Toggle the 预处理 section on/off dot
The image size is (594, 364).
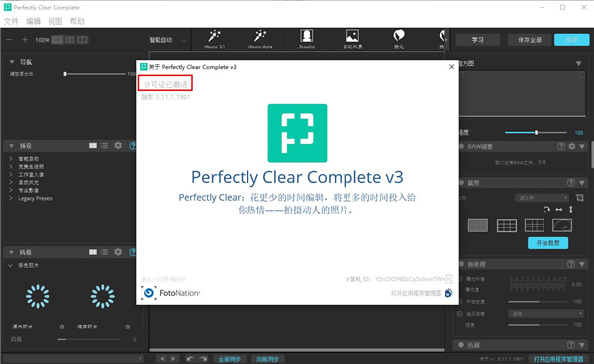[x=461, y=264]
